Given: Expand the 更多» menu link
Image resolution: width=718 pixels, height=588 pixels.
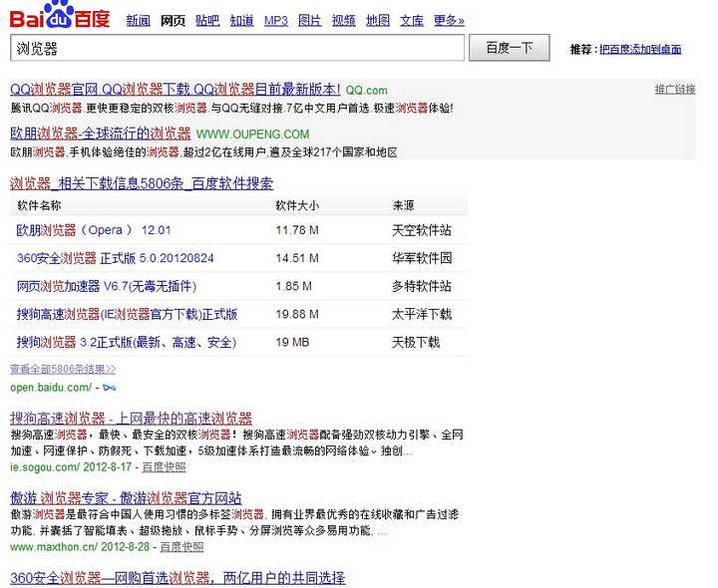Looking at the screenshot, I should [449, 21].
